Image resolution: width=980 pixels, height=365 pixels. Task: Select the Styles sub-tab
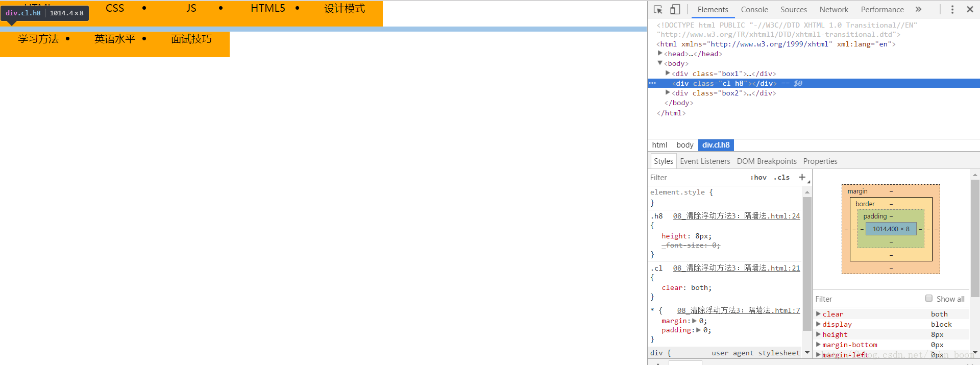point(664,161)
